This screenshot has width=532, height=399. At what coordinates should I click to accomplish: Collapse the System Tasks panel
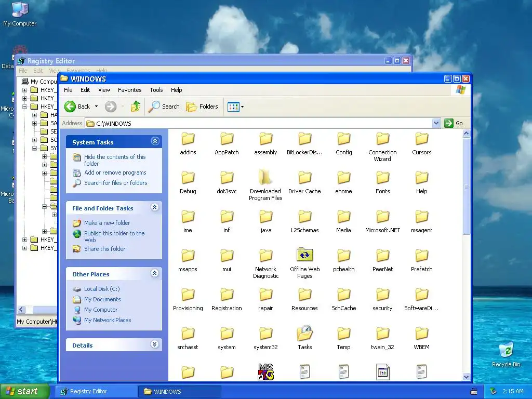[x=155, y=141]
